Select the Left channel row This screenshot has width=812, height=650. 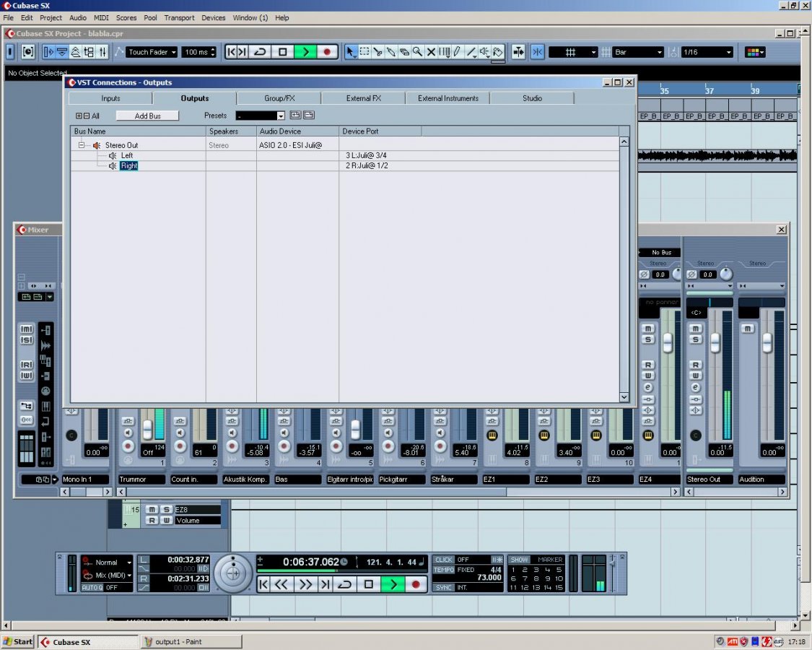[344, 155]
